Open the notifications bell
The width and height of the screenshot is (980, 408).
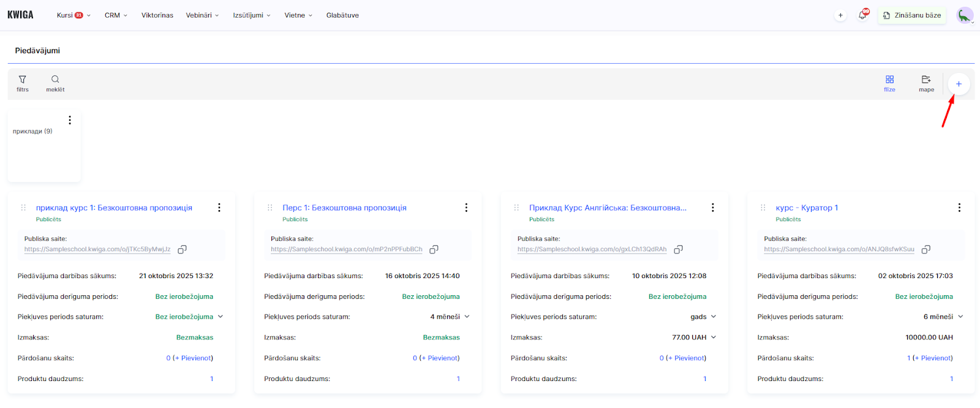click(x=862, y=15)
